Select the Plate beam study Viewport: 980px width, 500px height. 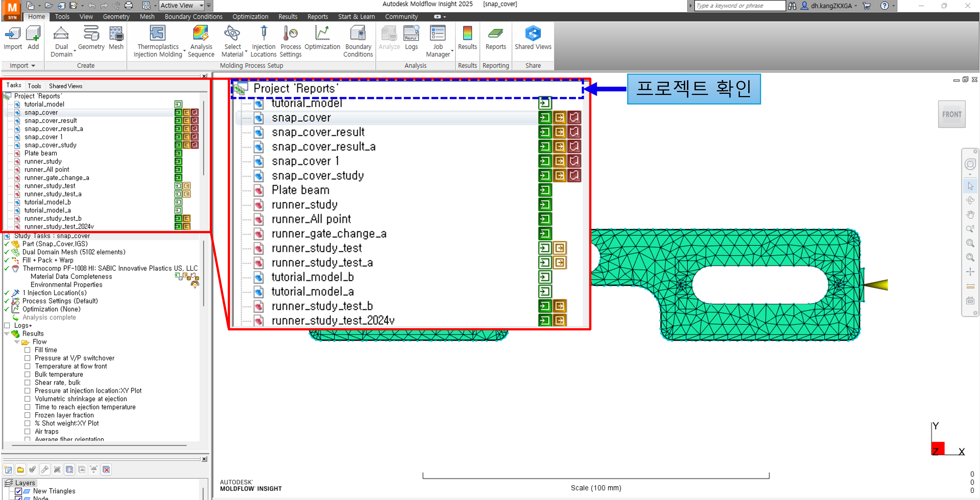click(41, 153)
